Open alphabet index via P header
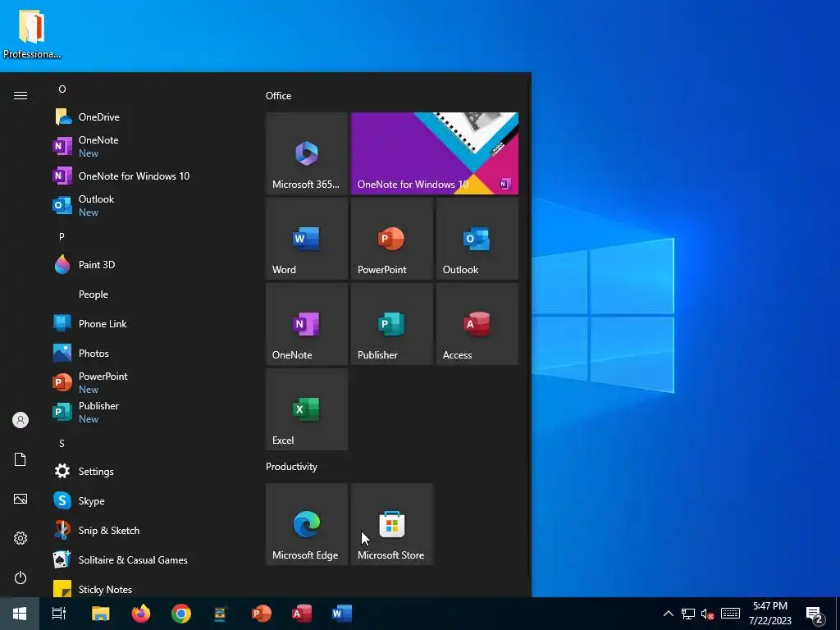 (62, 236)
